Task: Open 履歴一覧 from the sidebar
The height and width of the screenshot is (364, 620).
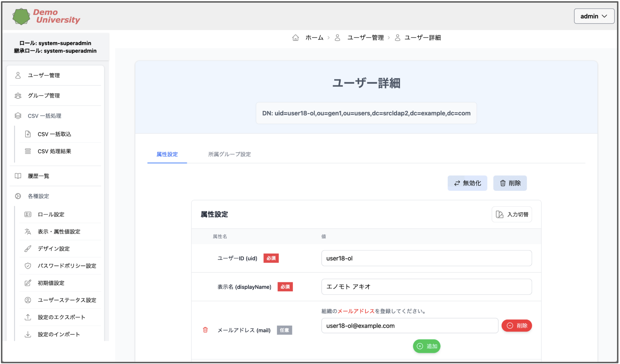Action: point(39,176)
